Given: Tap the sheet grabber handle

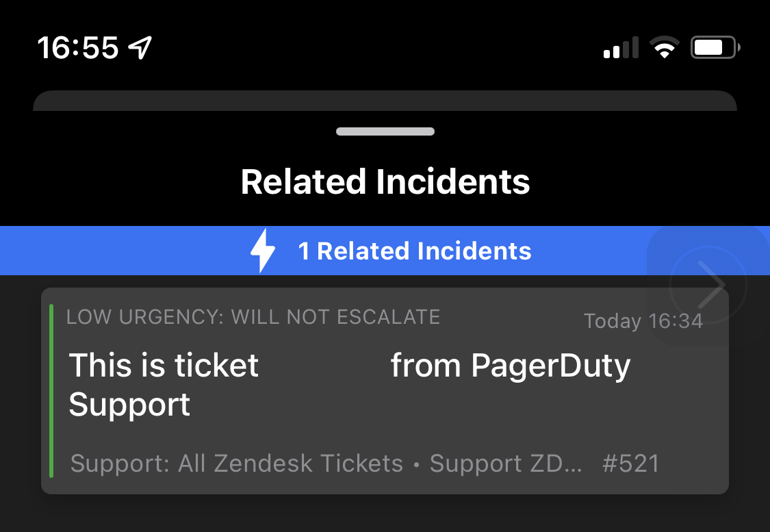Looking at the screenshot, I should click(x=385, y=131).
